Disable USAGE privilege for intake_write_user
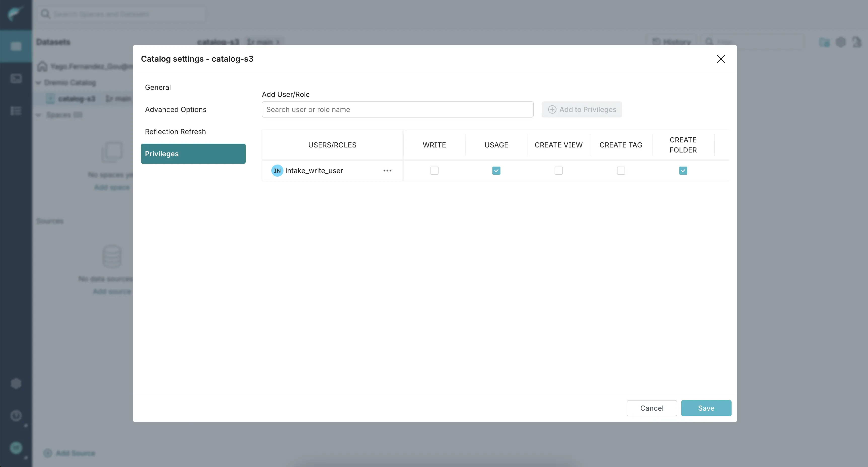This screenshot has width=868, height=467. tap(496, 171)
